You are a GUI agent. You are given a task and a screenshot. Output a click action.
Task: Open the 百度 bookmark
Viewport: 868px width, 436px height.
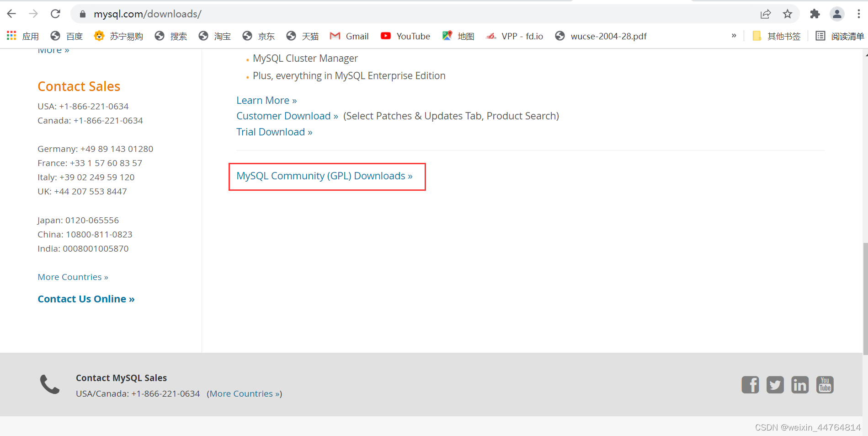tap(67, 36)
